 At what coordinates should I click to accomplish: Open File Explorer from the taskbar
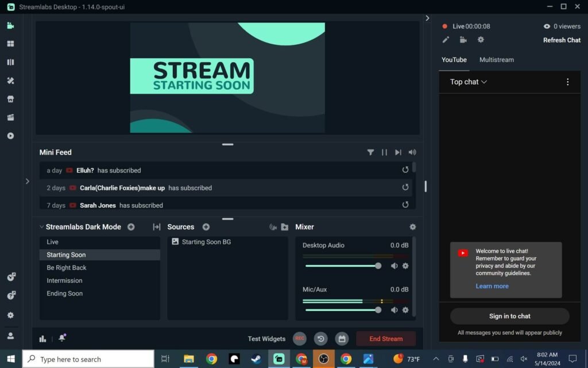(x=188, y=359)
